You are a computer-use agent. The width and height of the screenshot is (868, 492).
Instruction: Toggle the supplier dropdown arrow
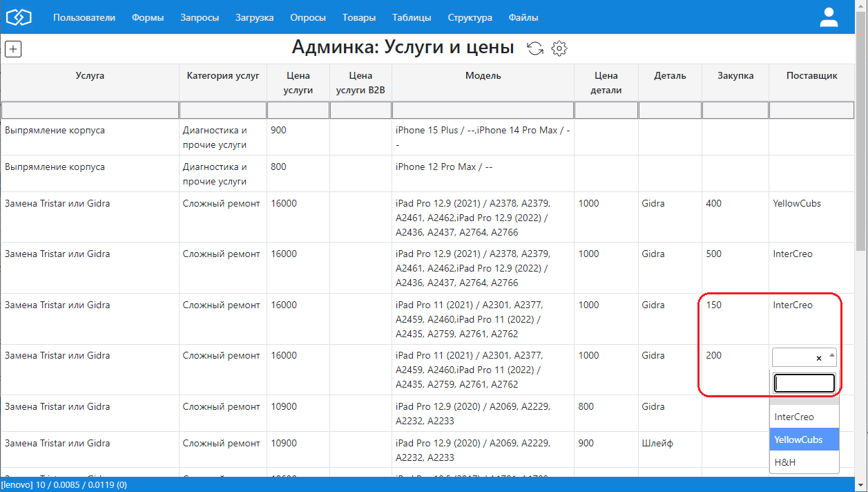point(831,357)
